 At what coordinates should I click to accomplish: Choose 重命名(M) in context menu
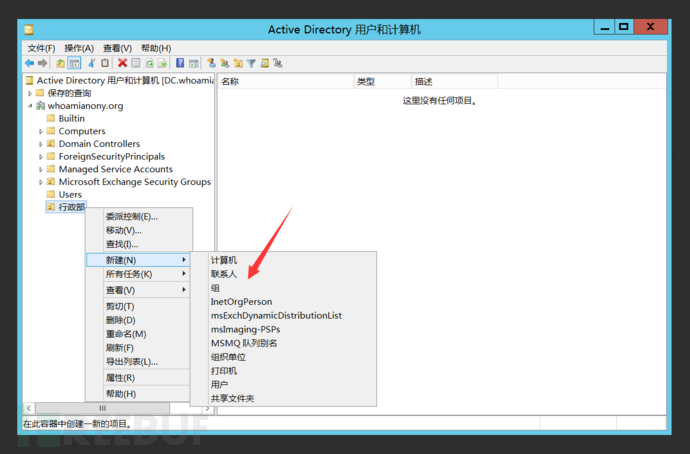tap(139, 334)
